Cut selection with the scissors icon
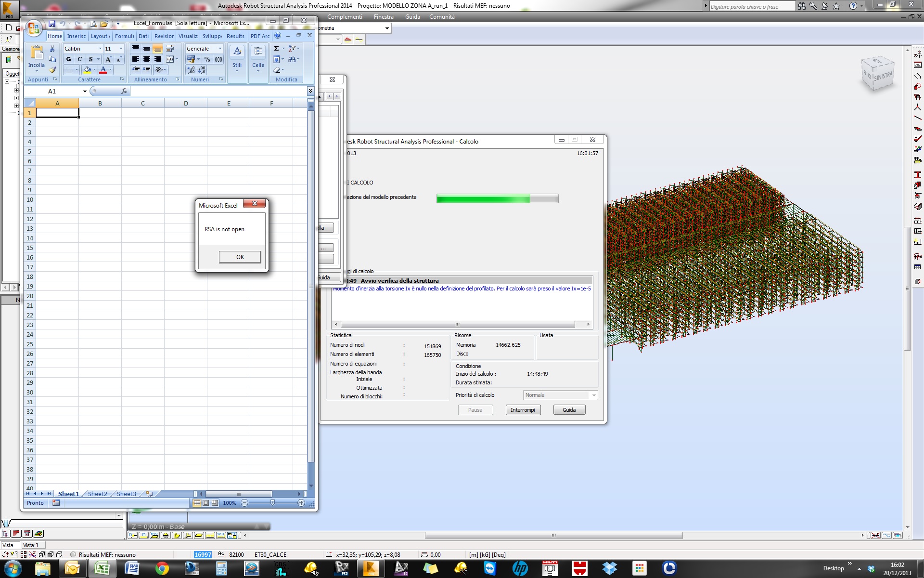Screen dimensions: 924x578 pyautogui.click(x=52, y=49)
